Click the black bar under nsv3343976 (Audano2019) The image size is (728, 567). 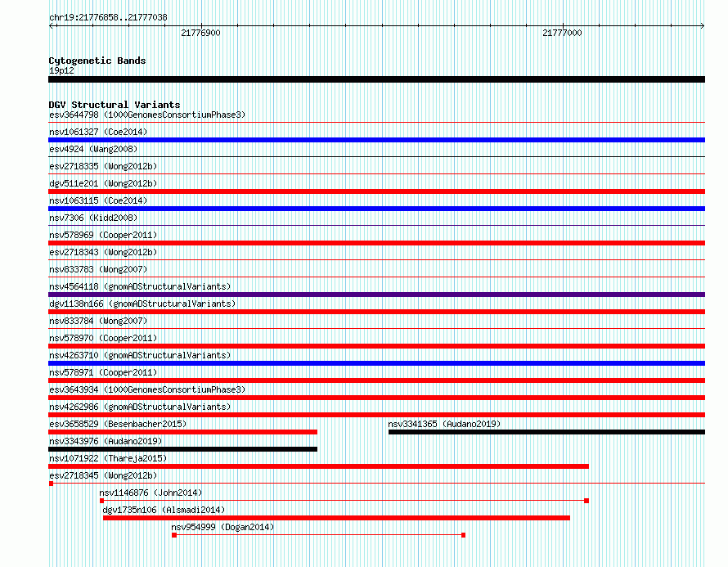tap(182, 449)
